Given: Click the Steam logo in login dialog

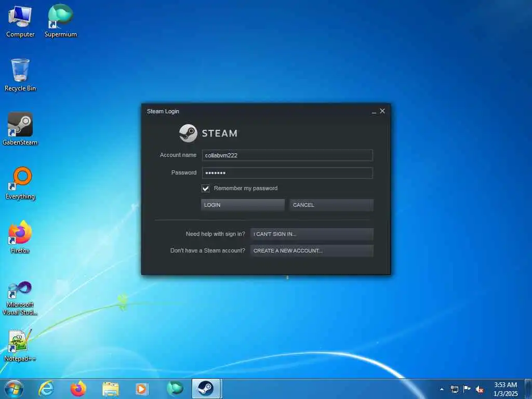Looking at the screenshot, I should pos(208,133).
